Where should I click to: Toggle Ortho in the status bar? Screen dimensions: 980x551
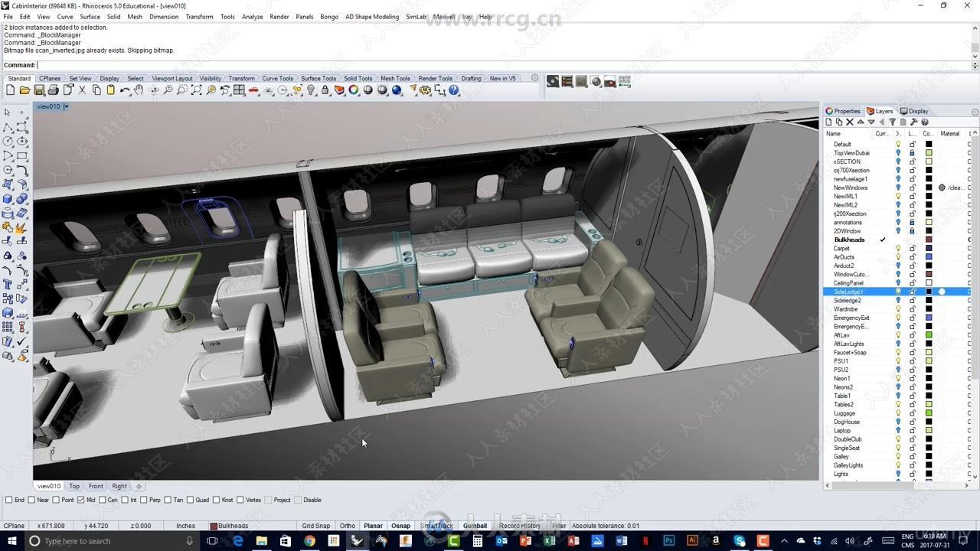pyautogui.click(x=348, y=526)
